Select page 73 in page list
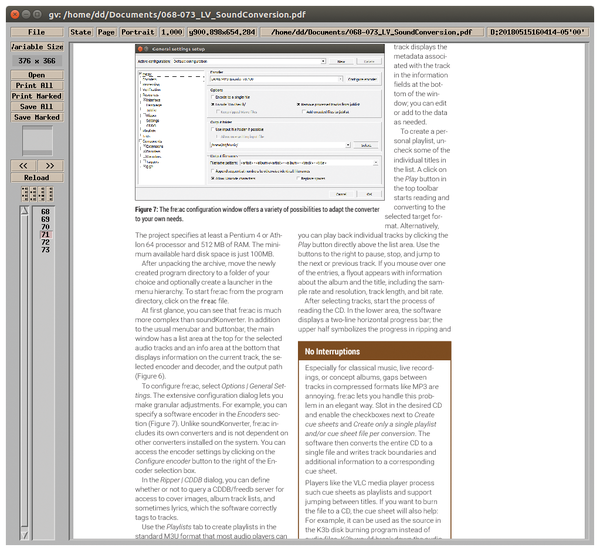 45,250
